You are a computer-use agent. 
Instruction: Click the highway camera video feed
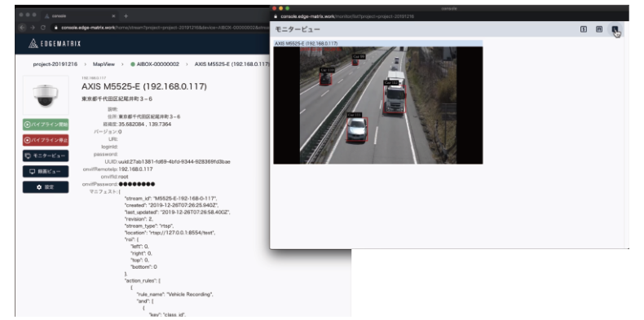pos(378,105)
